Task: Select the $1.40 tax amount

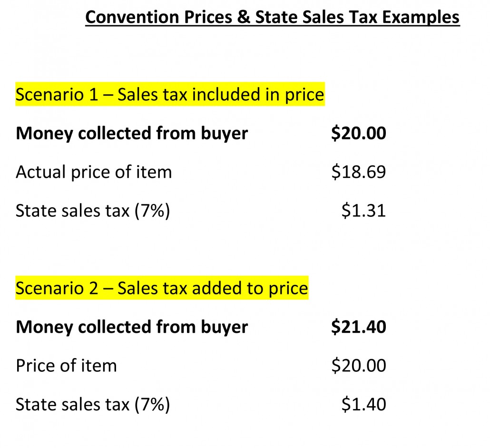Action: (x=364, y=404)
